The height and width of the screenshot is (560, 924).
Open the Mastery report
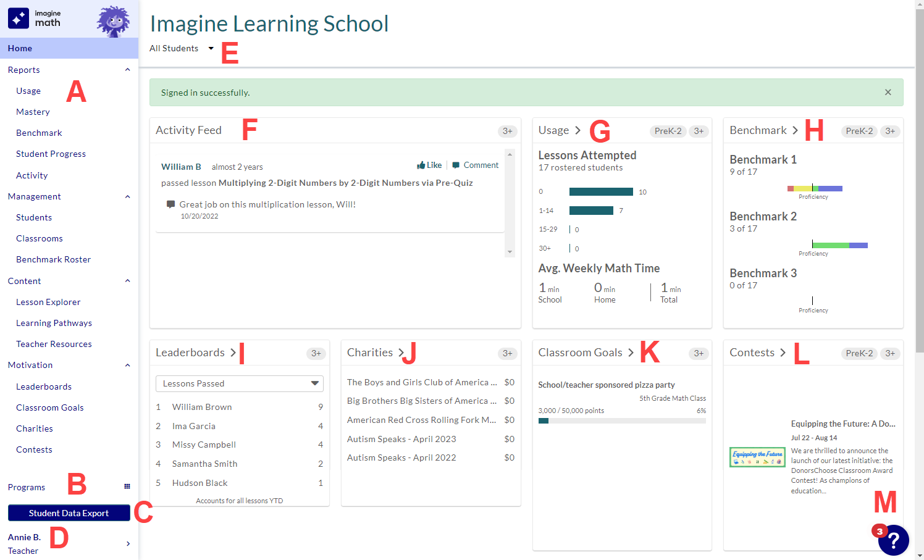click(x=33, y=112)
